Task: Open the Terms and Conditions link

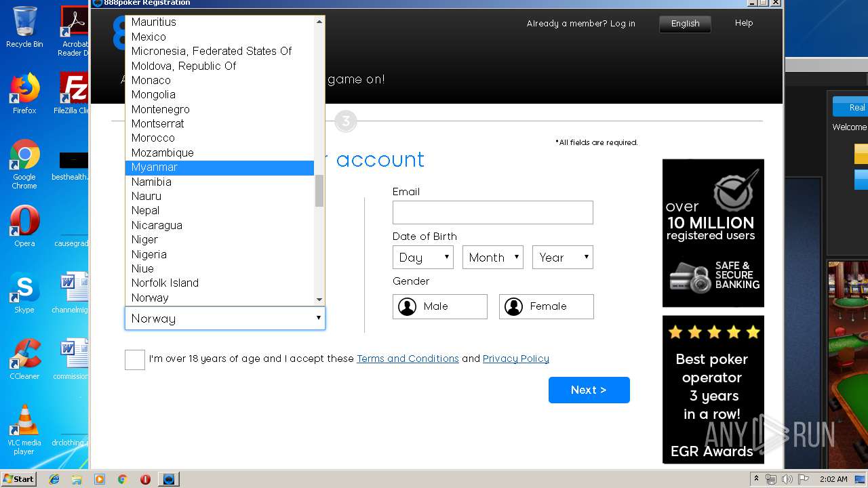Action: [x=408, y=359]
